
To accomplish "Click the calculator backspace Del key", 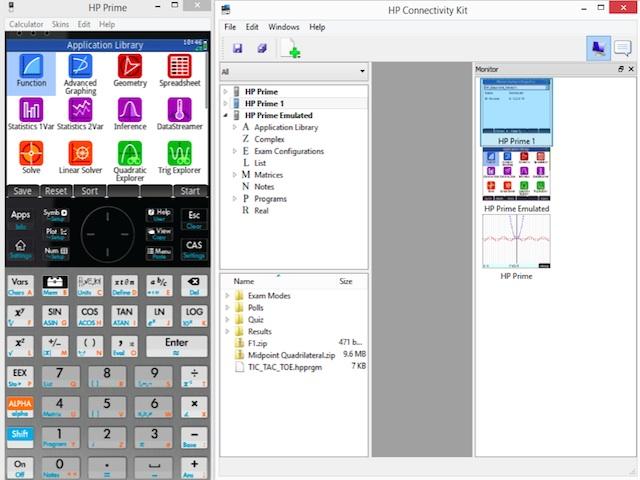I will pos(194,286).
